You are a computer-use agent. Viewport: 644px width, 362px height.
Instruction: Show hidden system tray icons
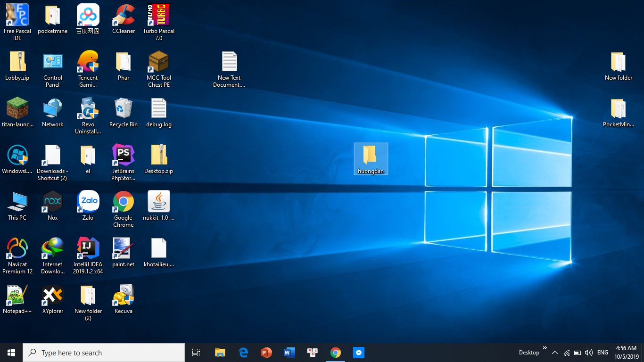(555, 353)
